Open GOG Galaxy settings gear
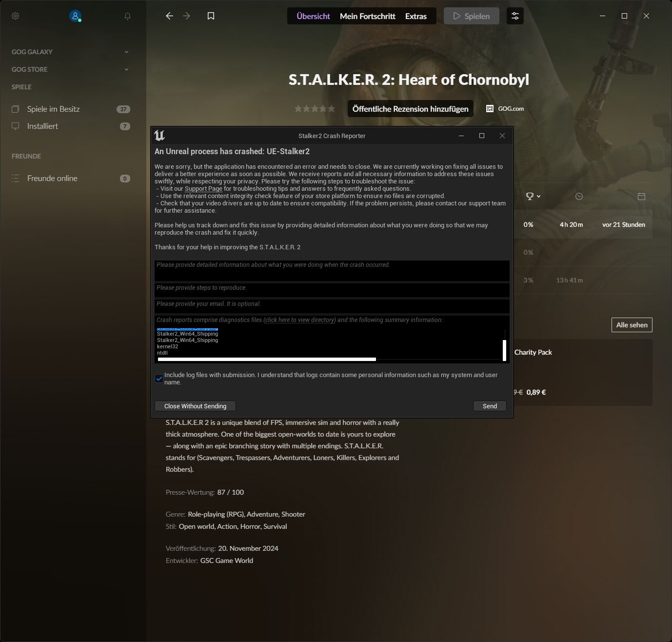 pyautogui.click(x=16, y=16)
